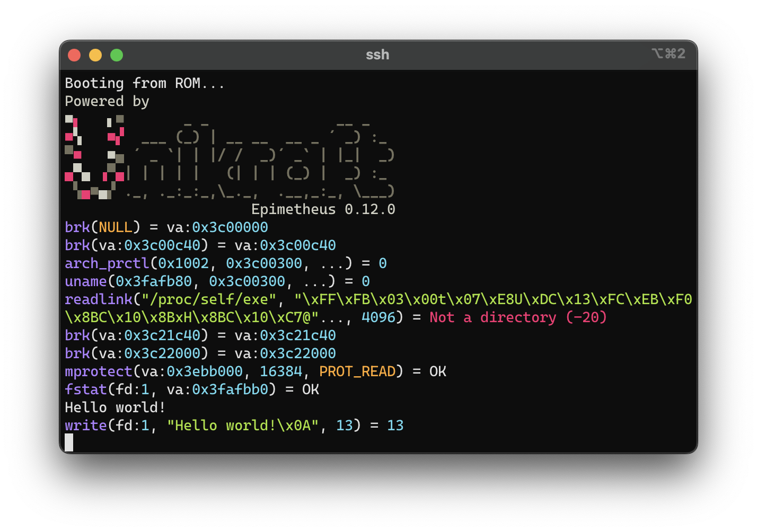
Task: Select the NULL argument in the brk call
Action: point(118,227)
